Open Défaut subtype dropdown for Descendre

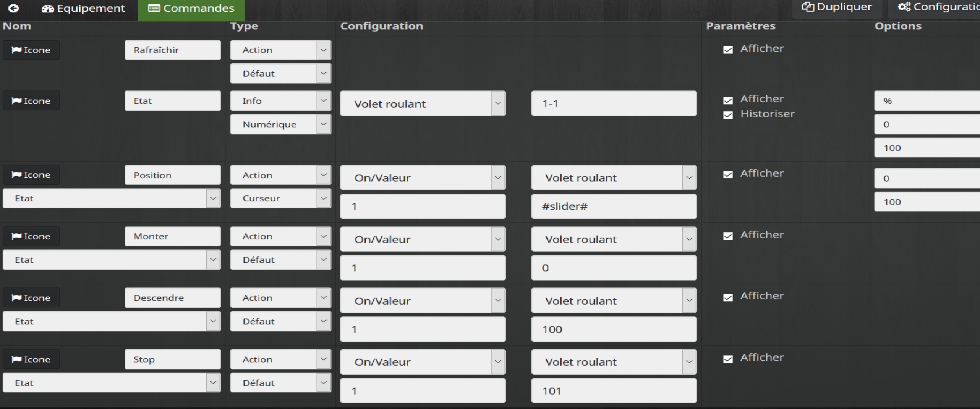[x=281, y=321]
